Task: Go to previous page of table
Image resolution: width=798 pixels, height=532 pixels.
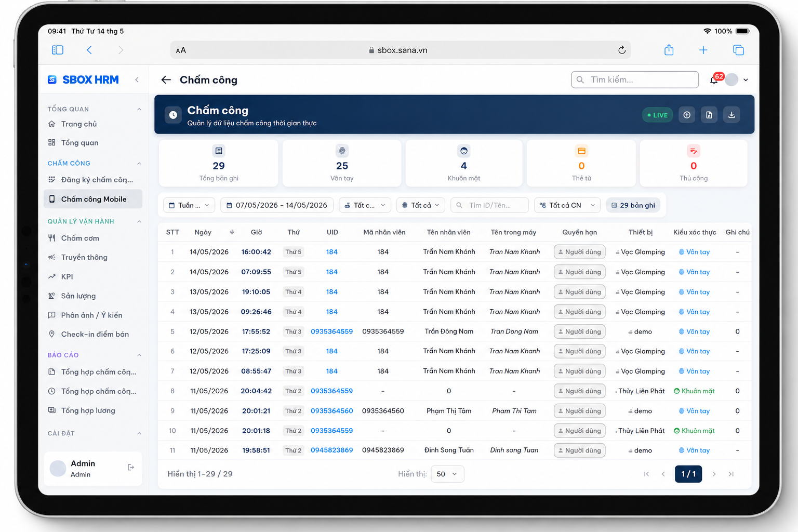Action: [x=663, y=474]
